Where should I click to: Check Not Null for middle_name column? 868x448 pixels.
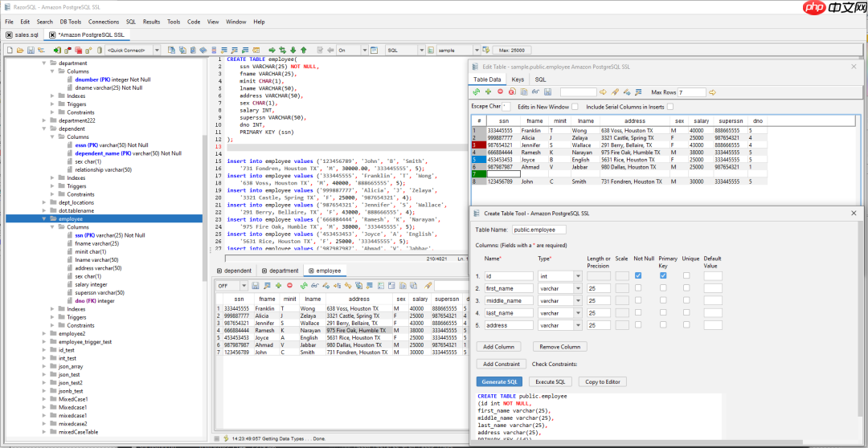click(638, 300)
